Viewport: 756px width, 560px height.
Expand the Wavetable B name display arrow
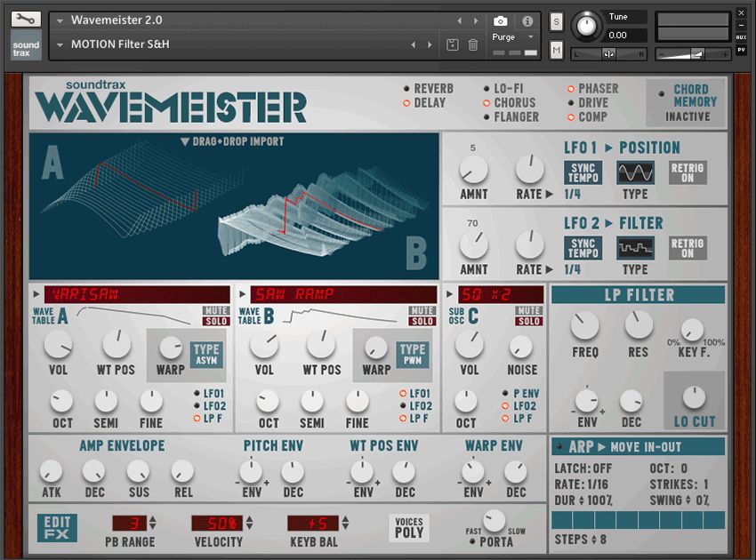point(243,293)
